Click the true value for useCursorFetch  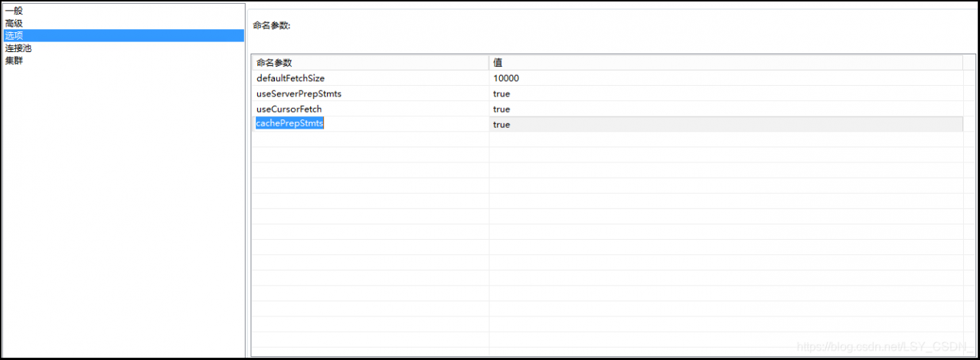tap(501, 109)
